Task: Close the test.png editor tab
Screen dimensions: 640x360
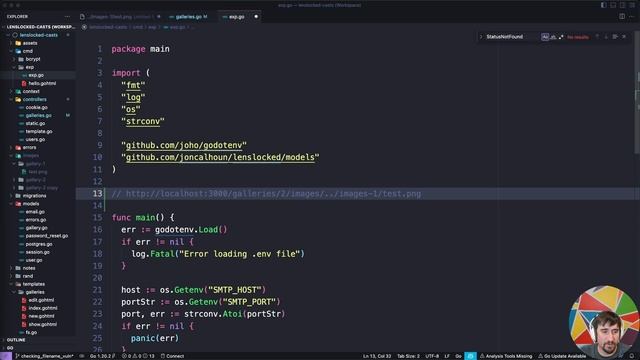Action: coord(159,17)
